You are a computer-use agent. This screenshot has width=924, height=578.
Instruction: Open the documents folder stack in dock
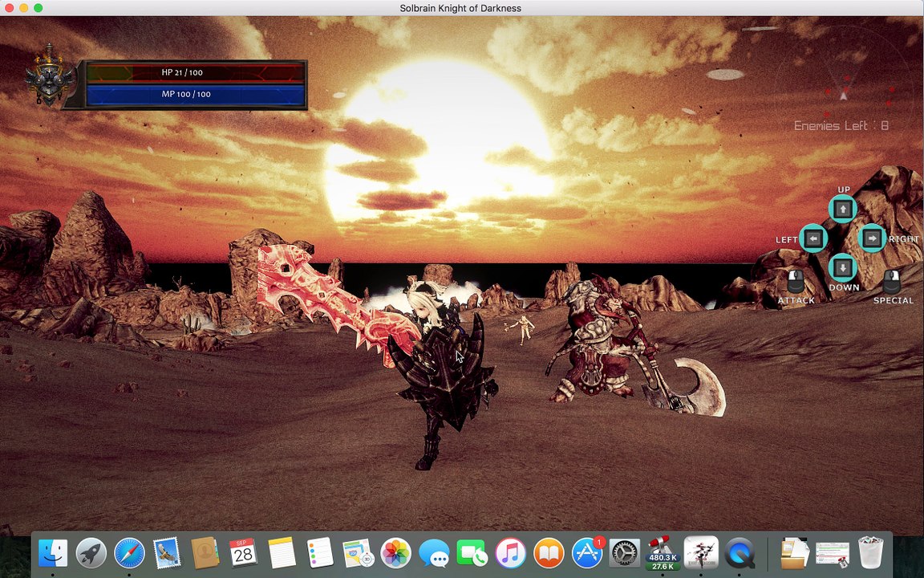(794, 553)
